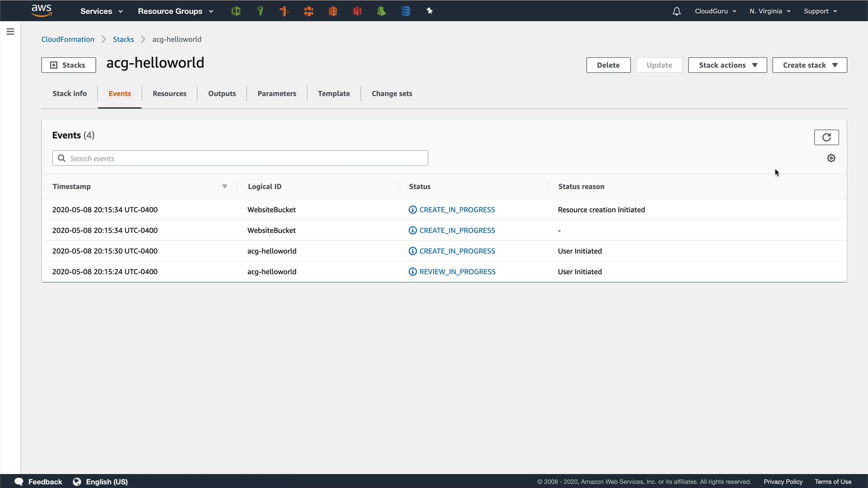
Task: Click the blue DynamoDB database shortcut icon
Action: 406,11
